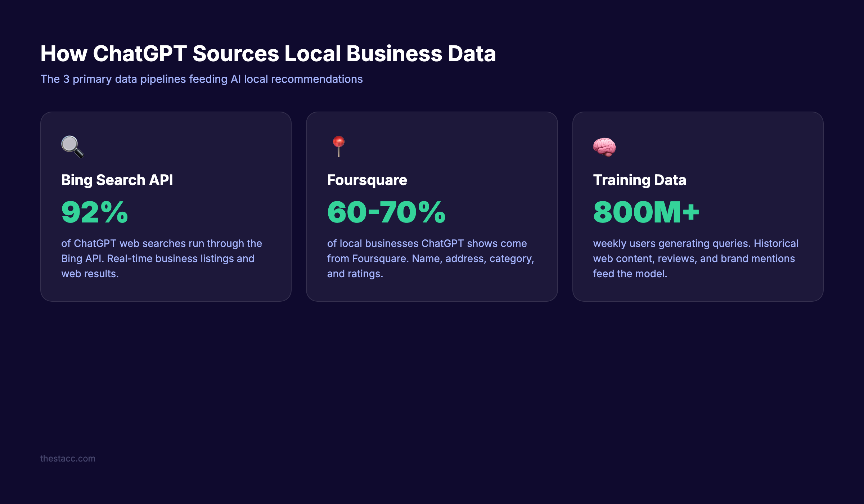Select the Foursquare heading
Screen dimensions: 864x504
point(366,180)
